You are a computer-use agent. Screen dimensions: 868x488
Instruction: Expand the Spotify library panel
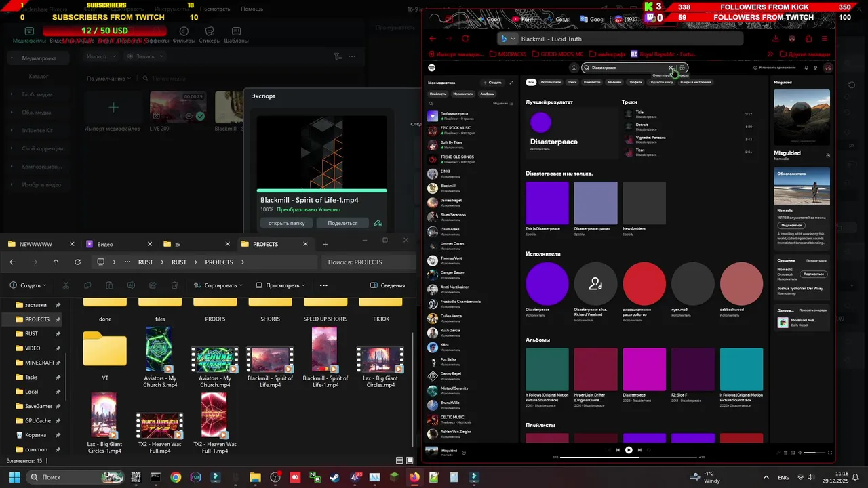click(x=511, y=83)
